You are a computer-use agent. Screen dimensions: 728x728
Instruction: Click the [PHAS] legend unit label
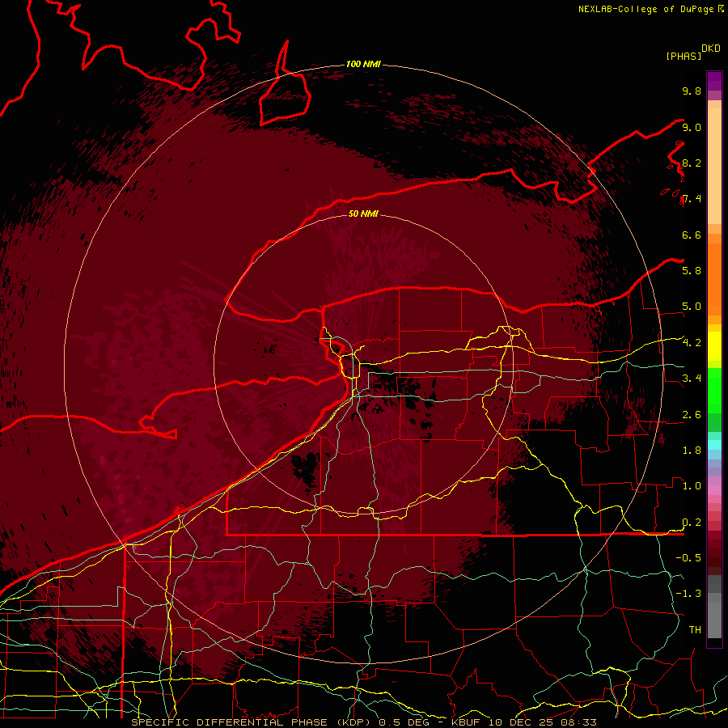click(x=684, y=57)
